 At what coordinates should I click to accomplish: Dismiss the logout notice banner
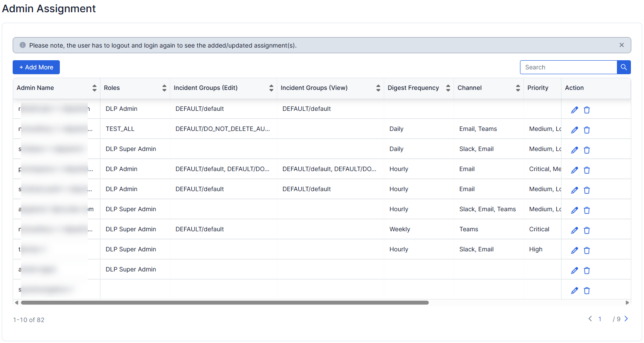(622, 45)
